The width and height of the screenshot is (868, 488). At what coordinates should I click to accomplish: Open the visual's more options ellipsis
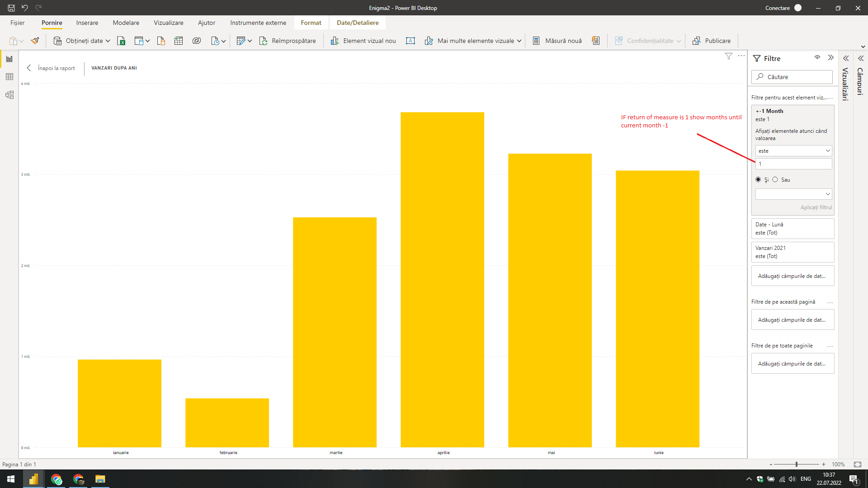pos(741,56)
